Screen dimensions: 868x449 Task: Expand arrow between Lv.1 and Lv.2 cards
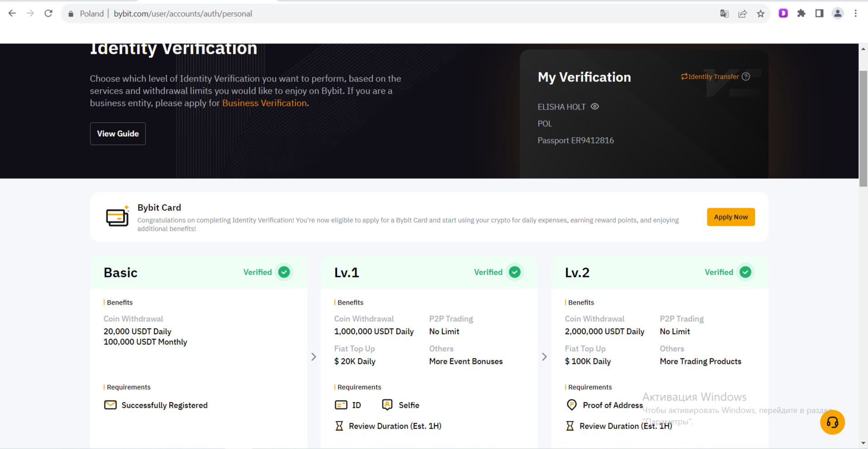pos(545,357)
